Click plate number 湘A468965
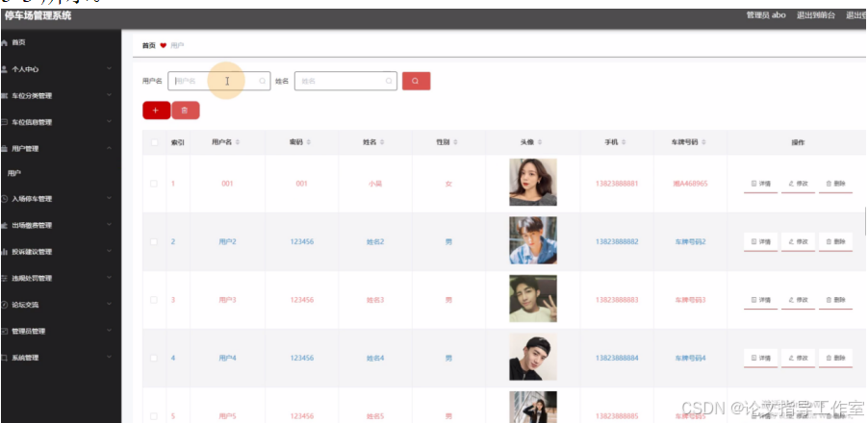The image size is (868, 423). (690, 184)
